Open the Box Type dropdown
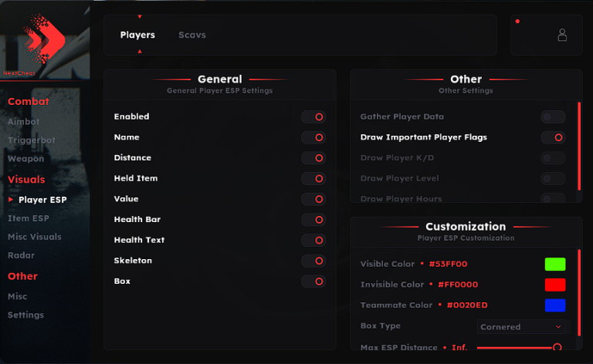The height and width of the screenshot is (364, 593). (x=522, y=326)
